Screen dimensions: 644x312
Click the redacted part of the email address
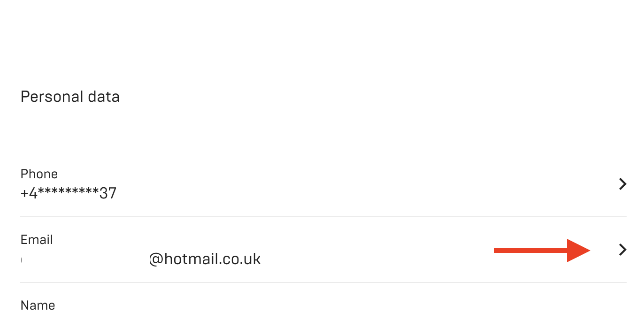[x=84, y=259]
